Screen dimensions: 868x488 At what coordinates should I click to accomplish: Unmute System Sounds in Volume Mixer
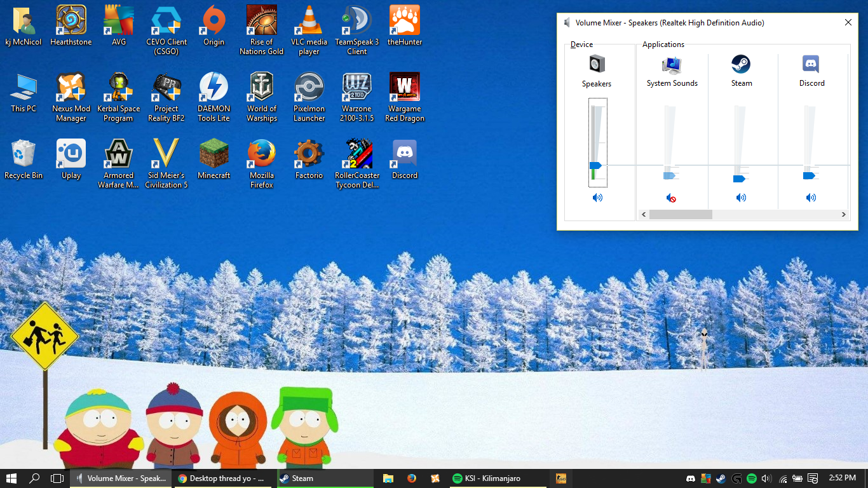(671, 198)
